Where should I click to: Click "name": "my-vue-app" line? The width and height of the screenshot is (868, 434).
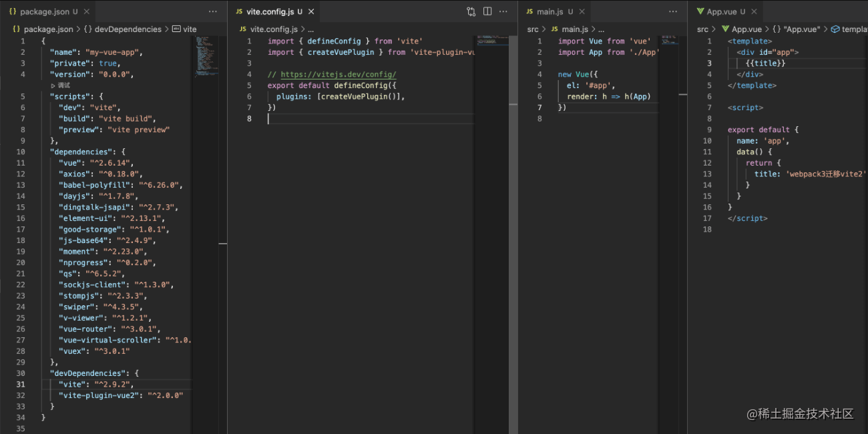(x=96, y=52)
